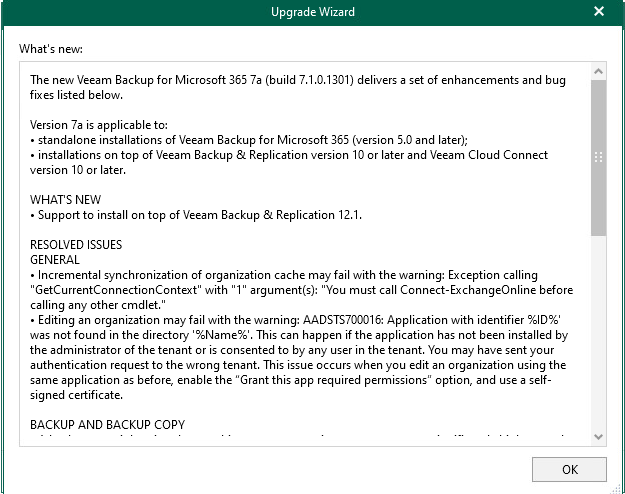Click the 'Incremental synchronization of organization cache' line
Screen dimensions: 625x494
[x=284, y=275]
